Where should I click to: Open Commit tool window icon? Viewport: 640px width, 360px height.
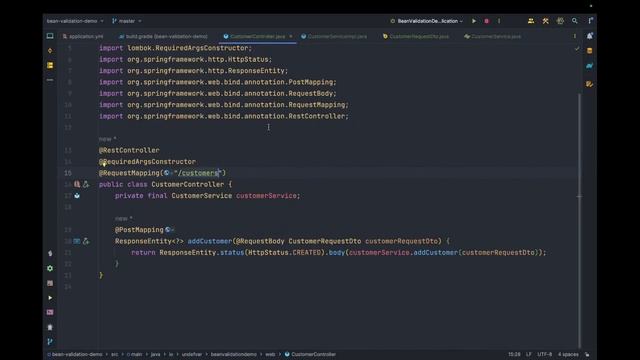coord(50,51)
